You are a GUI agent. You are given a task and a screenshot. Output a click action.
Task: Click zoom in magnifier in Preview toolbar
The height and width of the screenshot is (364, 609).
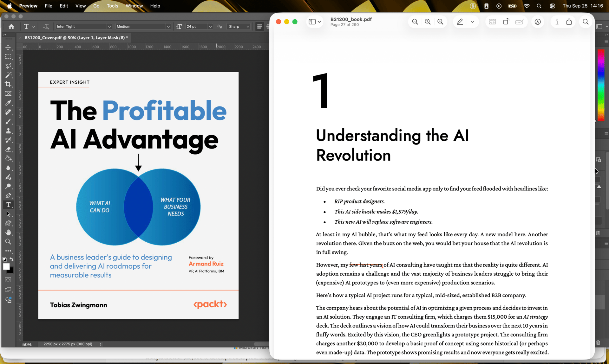click(440, 22)
